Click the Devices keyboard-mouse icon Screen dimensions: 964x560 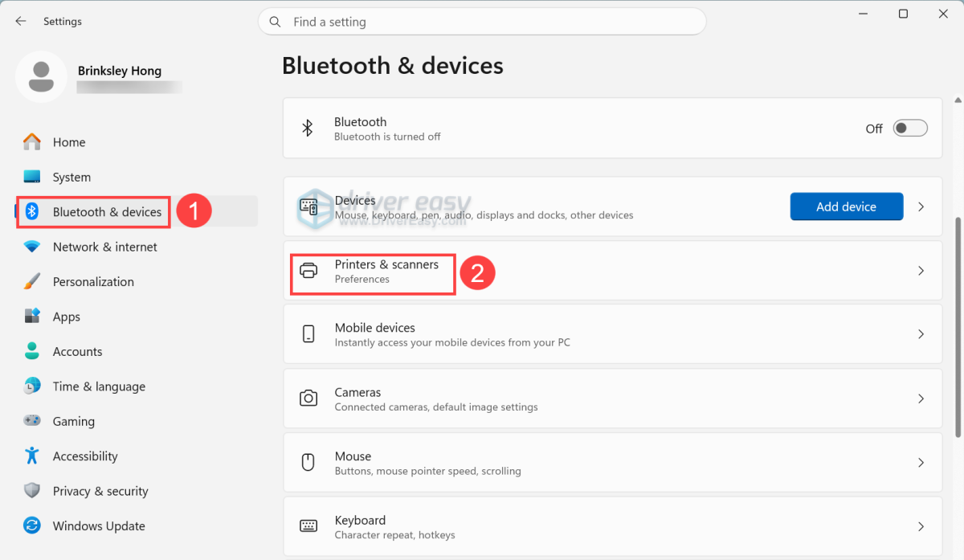point(308,206)
